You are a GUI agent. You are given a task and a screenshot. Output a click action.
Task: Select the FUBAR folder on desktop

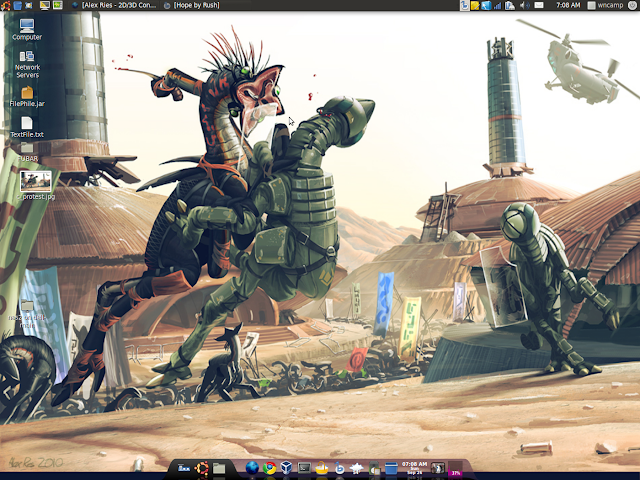point(27,152)
